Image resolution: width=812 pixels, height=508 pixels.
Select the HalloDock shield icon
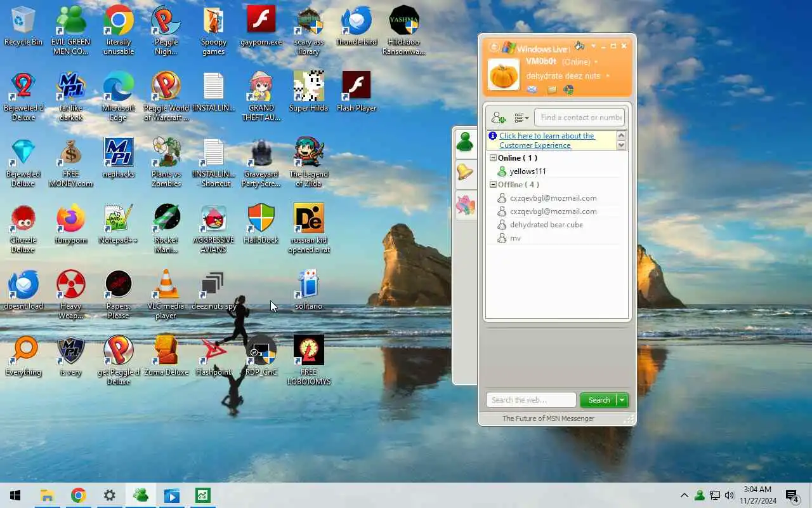coord(261,223)
